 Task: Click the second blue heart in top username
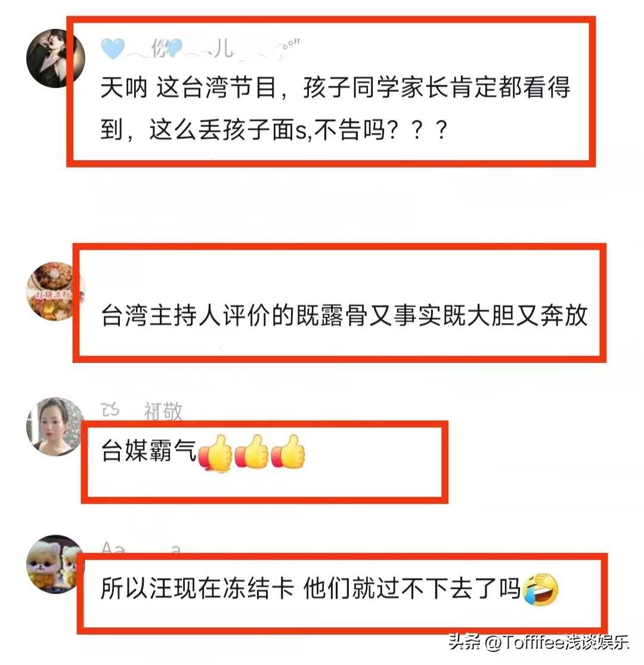[x=175, y=48]
